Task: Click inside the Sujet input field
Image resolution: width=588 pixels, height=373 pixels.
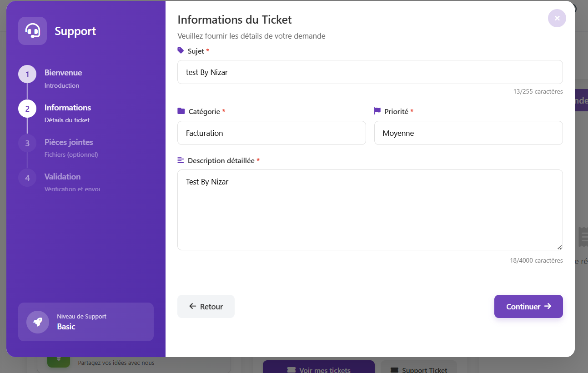Action: click(x=370, y=72)
